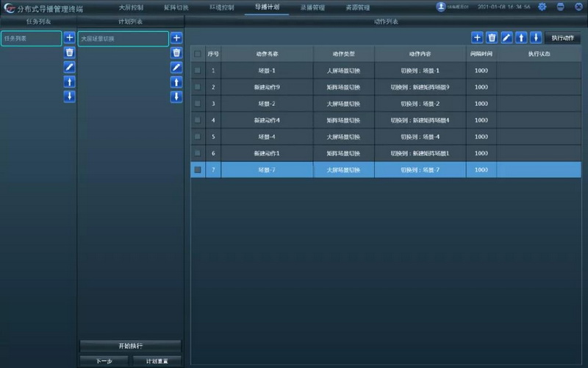Move the selected action up in the action list
Viewport: 588px width, 368px height.
[521, 38]
